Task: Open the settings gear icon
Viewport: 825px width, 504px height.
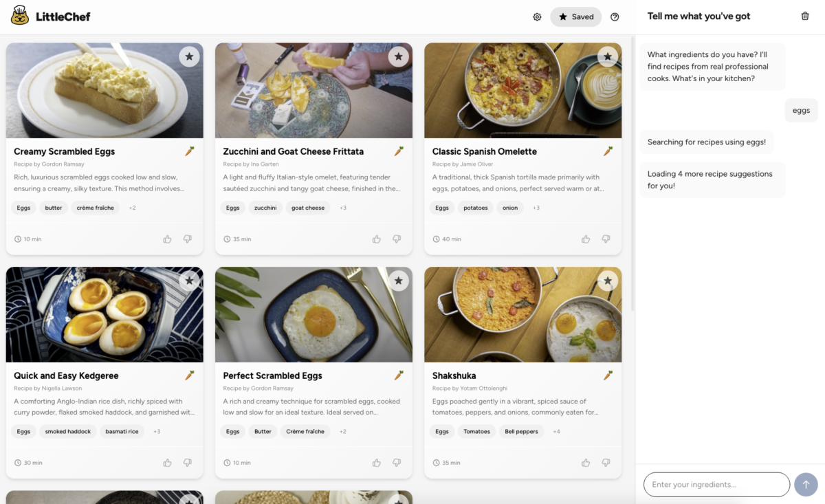Action: (537, 17)
